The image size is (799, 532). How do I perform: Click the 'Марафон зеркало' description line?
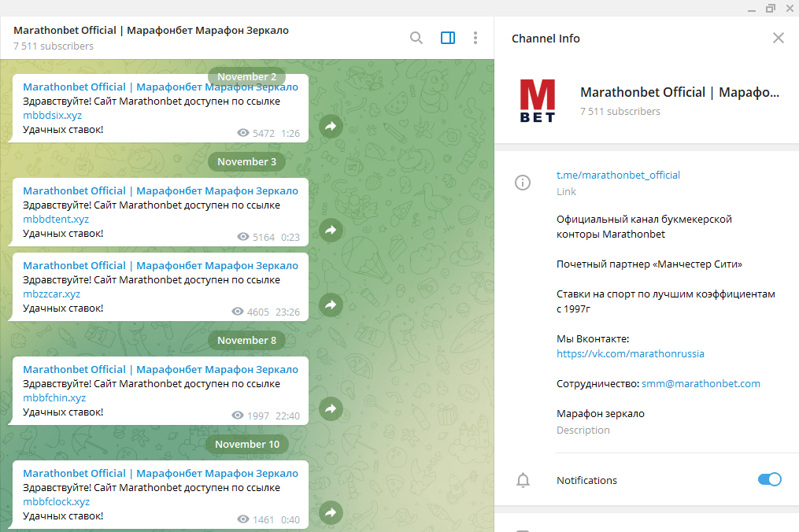(x=601, y=414)
